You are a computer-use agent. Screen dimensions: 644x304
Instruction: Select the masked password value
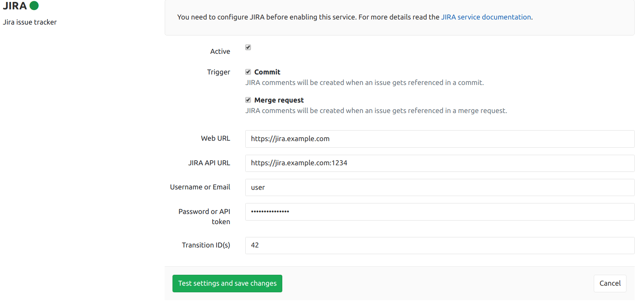pos(269,212)
